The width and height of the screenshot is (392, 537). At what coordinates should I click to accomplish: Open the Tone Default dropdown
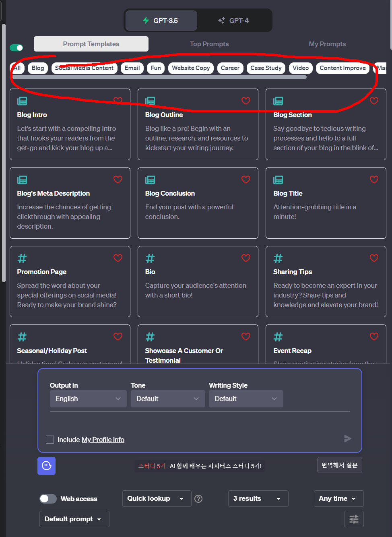click(x=168, y=399)
